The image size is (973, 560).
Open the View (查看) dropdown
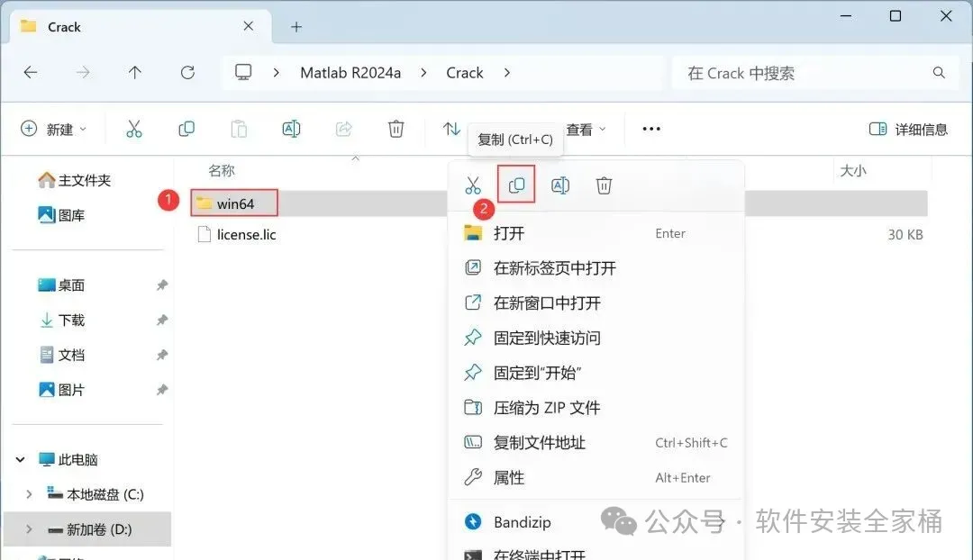tap(586, 129)
